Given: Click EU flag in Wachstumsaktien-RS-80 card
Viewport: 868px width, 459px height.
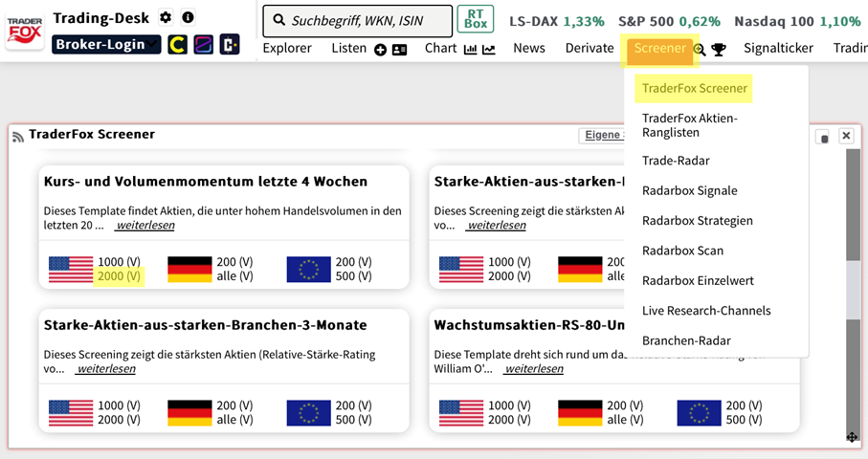Looking at the screenshot, I should tap(700, 413).
